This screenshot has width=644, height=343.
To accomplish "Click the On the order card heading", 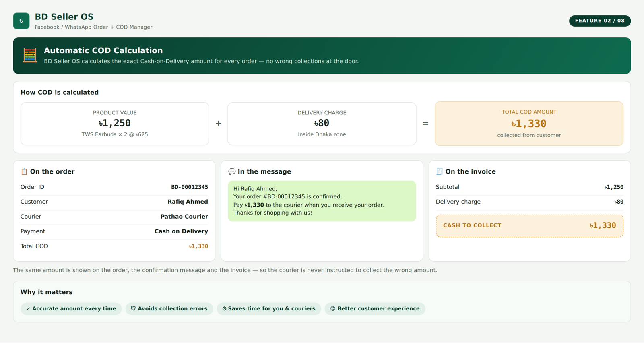I will coord(52,171).
